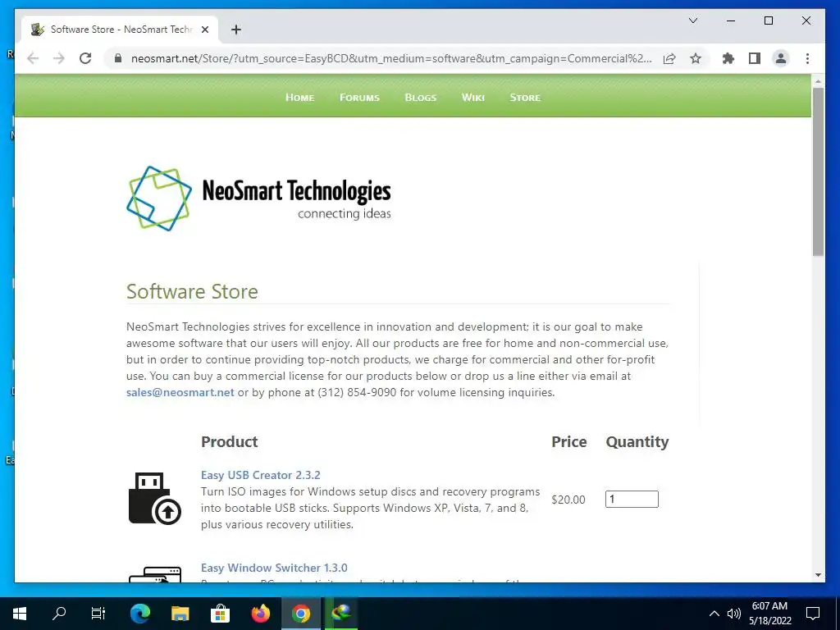Open the notification center icon
This screenshot has height=630, width=840.
pos(813,614)
